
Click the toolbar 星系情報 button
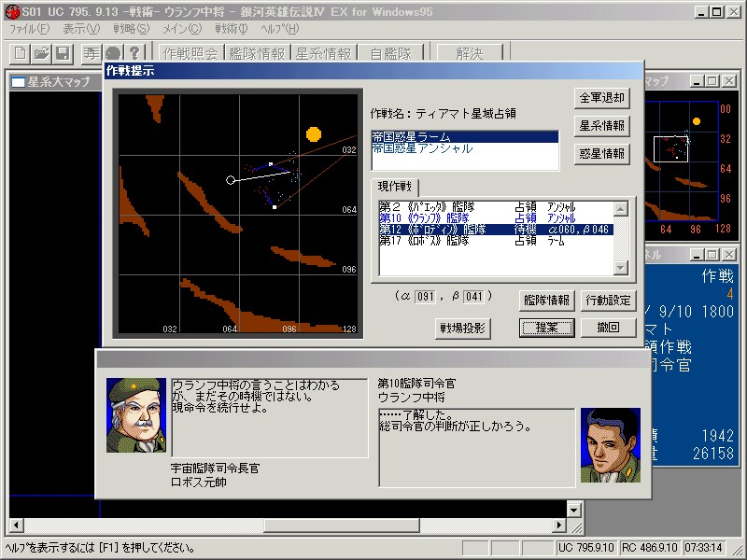point(323,53)
